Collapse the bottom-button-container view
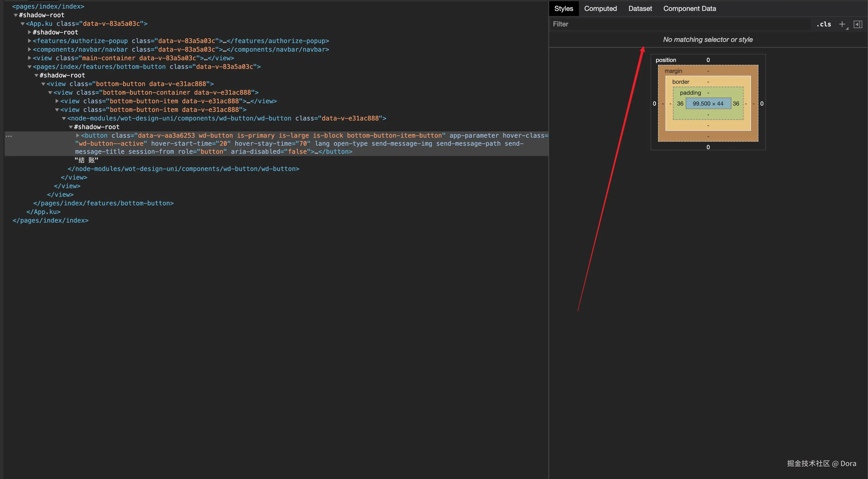868x479 pixels. click(x=50, y=93)
